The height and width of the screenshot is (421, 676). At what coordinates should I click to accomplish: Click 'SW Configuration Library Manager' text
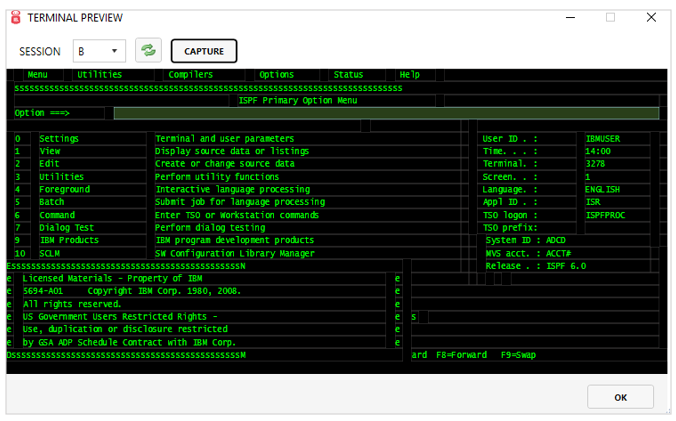click(235, 253)
